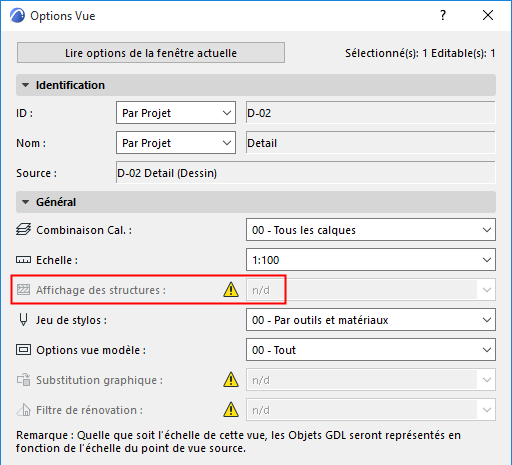
Task: Click the layer combination icon
Action: 23,230
